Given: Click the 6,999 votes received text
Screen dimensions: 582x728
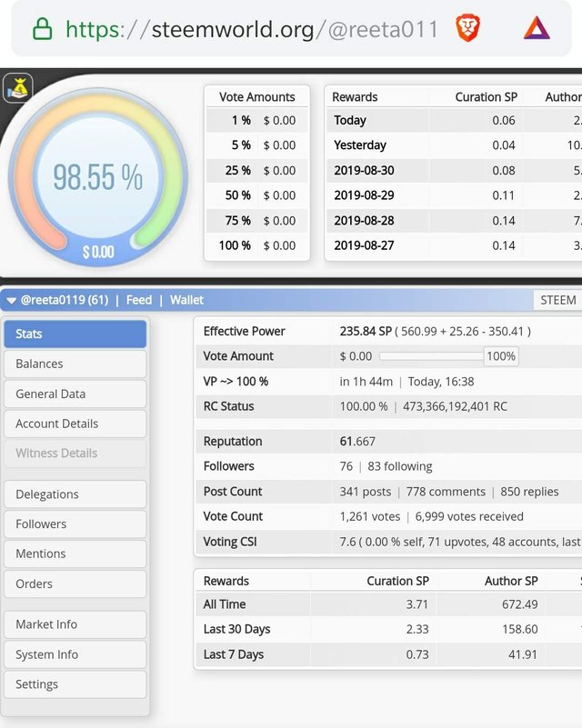Looking at the screenshot, I should 469,516.
